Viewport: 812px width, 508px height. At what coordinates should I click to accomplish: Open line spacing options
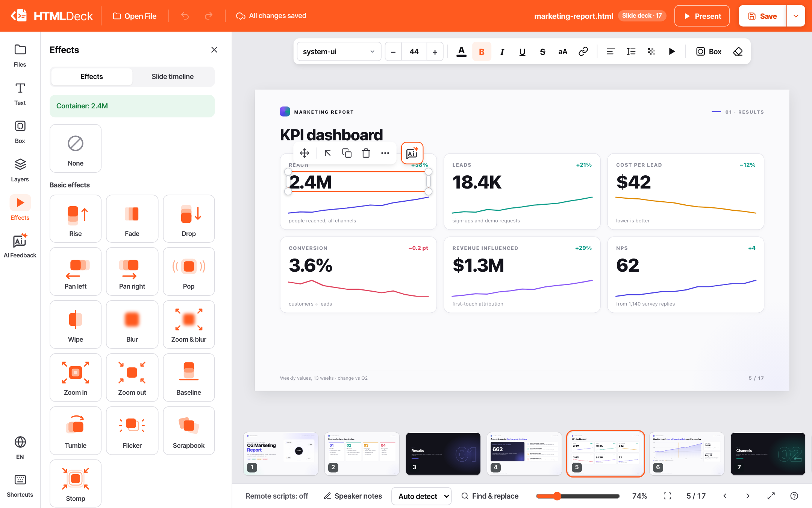tap(631, 52)
